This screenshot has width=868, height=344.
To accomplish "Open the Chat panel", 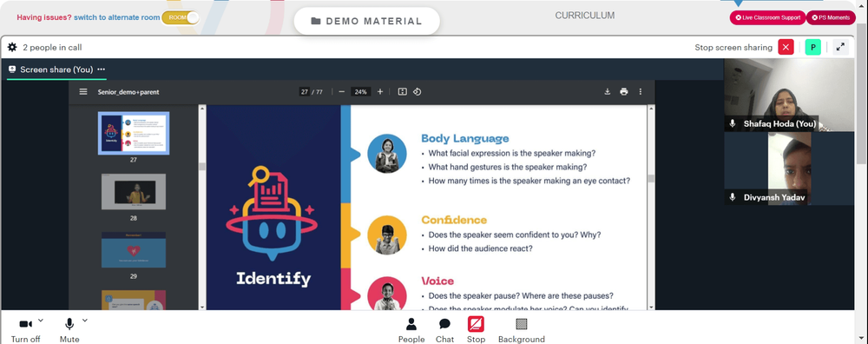I will (x=444, y=331).
